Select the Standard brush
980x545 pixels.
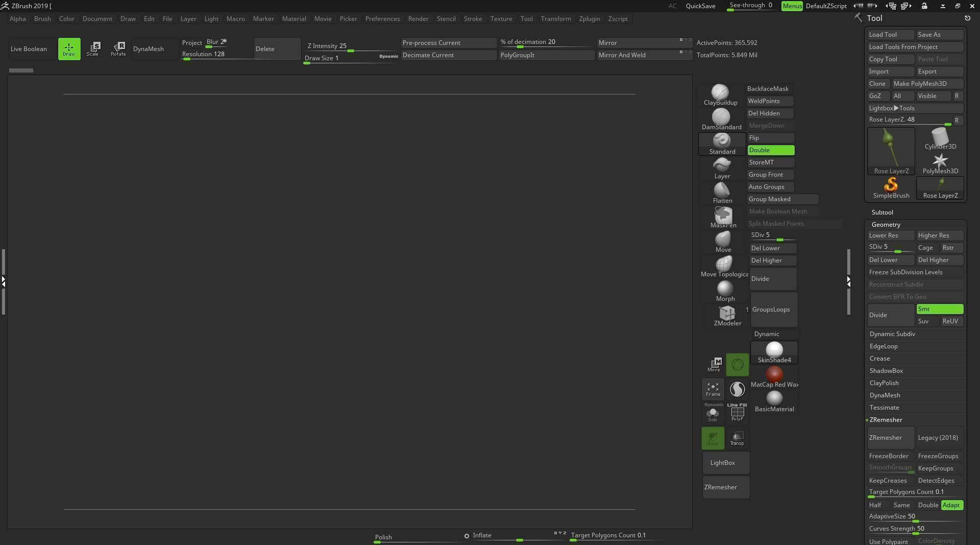pos(722,145)
